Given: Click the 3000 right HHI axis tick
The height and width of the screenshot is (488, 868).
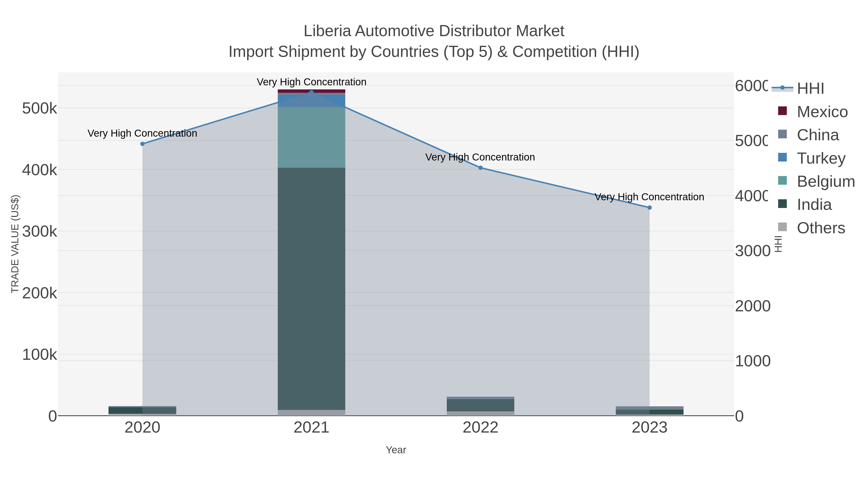Looking at the screenshot, I should point(753,251).
